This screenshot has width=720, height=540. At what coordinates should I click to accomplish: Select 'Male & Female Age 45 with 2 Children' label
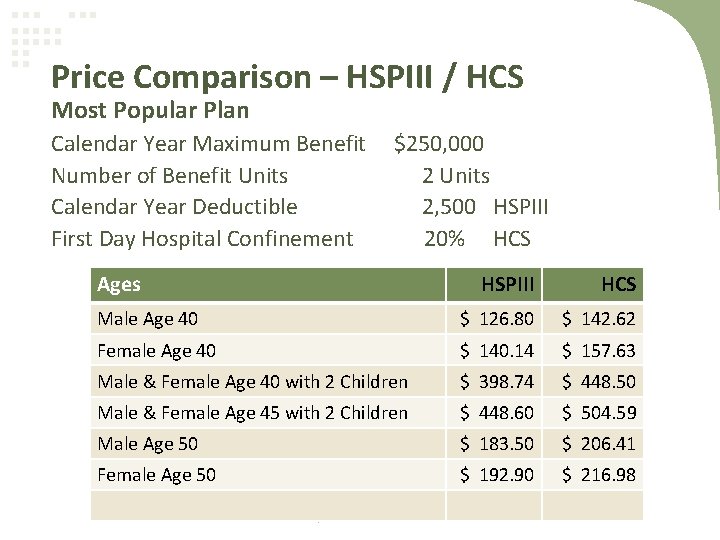tap(253, 412)
